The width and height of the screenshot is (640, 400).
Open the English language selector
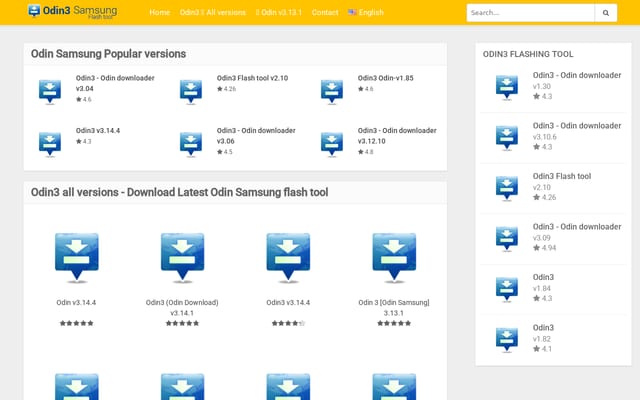point(366,12)
